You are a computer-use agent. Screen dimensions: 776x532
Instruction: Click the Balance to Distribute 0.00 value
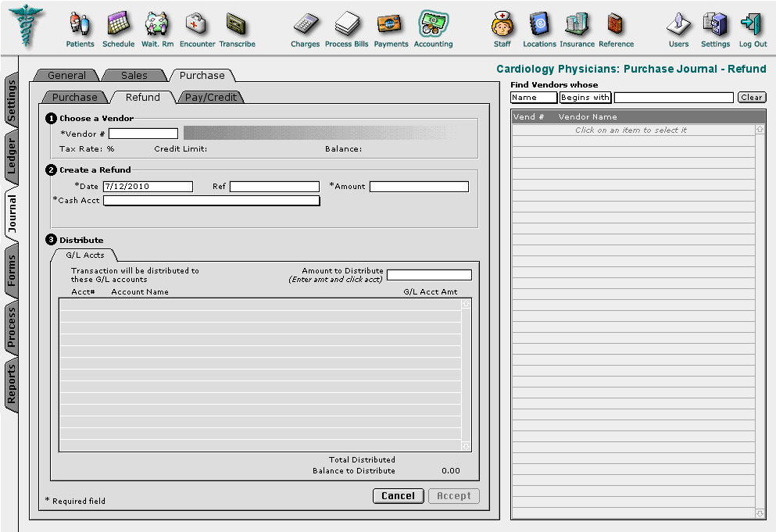[x=451, y=470]
